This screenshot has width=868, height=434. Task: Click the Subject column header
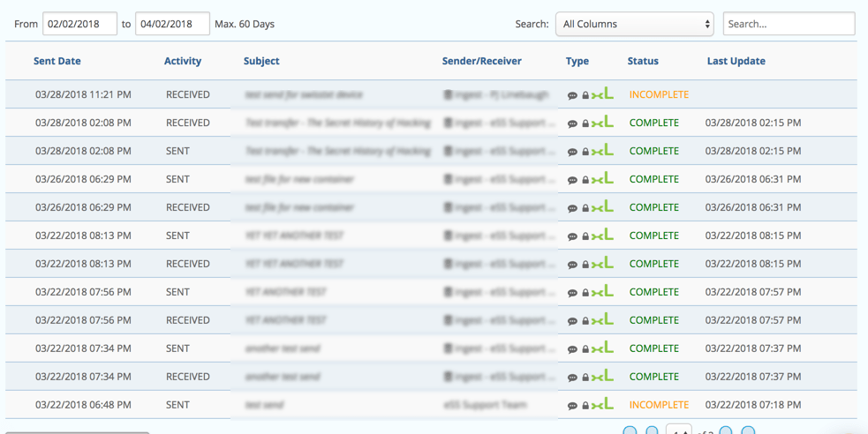pyautogui.click(x=261, y=61)
